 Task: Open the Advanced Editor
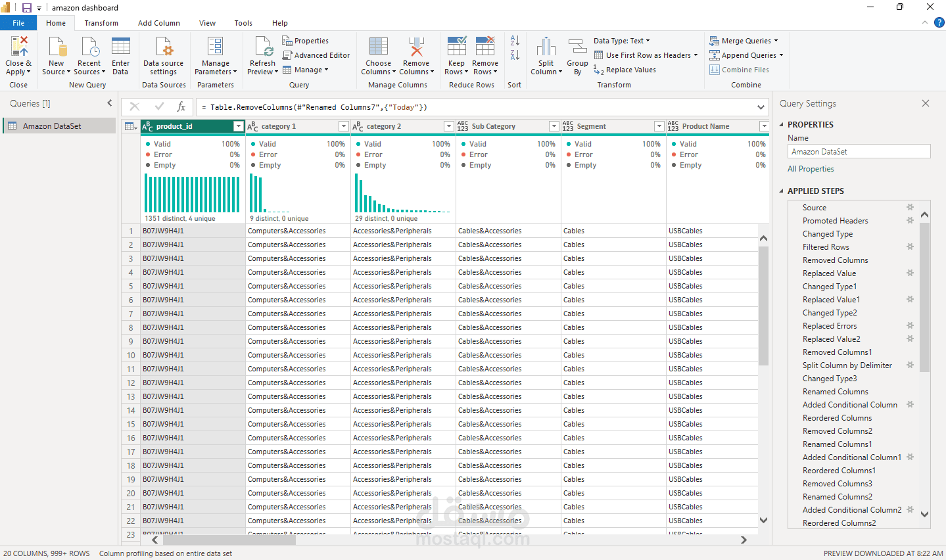pos(316,55)
